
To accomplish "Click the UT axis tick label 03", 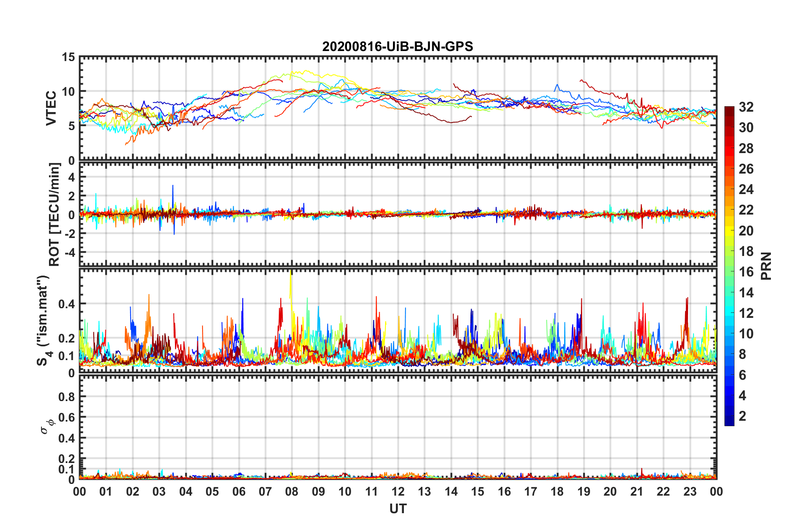I will tap(159, 491).
